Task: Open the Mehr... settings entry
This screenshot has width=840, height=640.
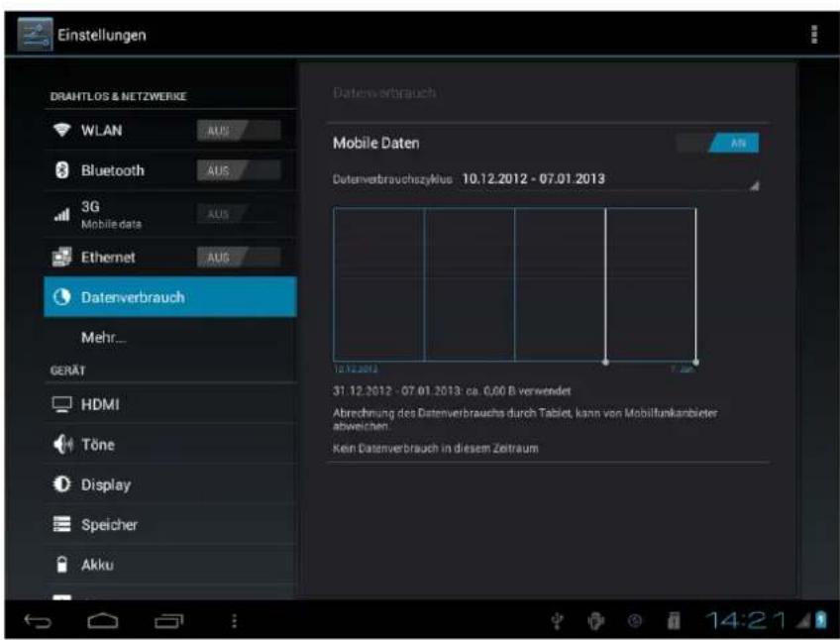Action: pos(170,338)
